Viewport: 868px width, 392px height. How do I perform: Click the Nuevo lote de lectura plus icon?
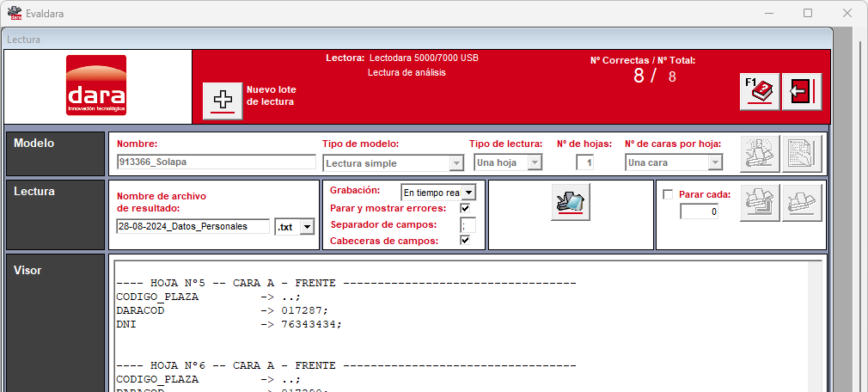223,101
